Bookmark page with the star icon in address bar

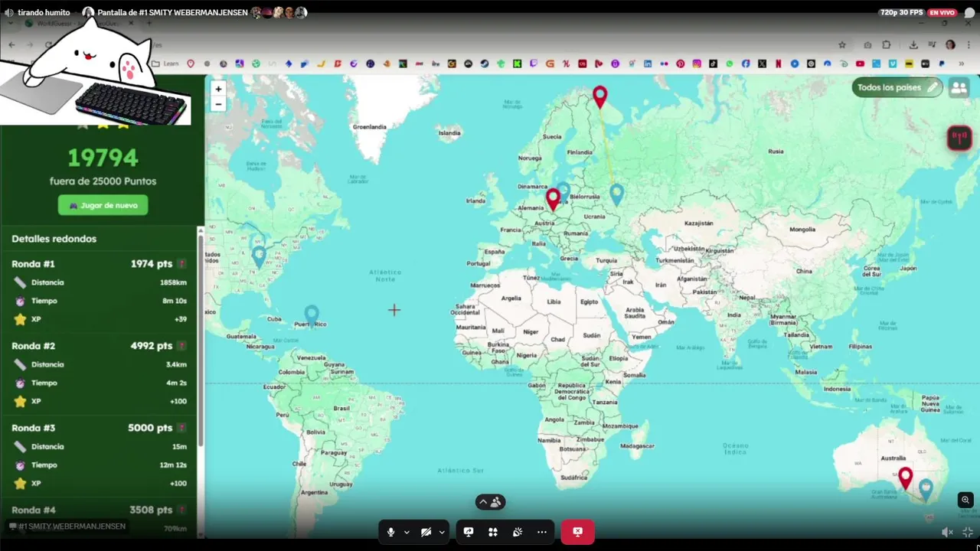point(842,44)
